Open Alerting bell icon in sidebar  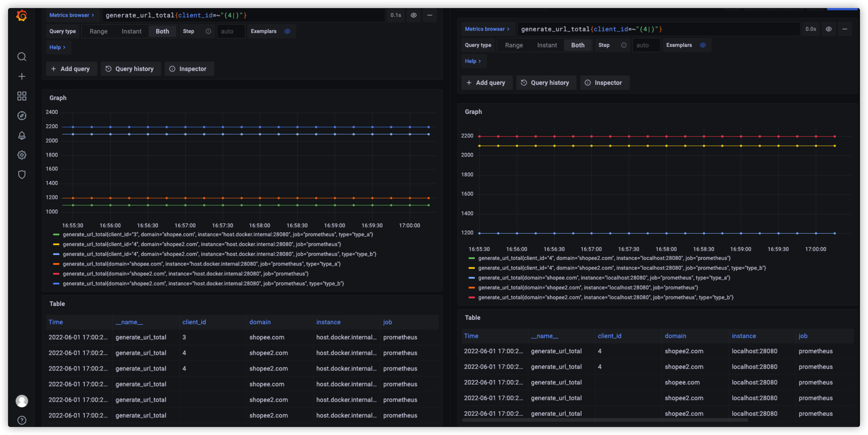[22, 136]
